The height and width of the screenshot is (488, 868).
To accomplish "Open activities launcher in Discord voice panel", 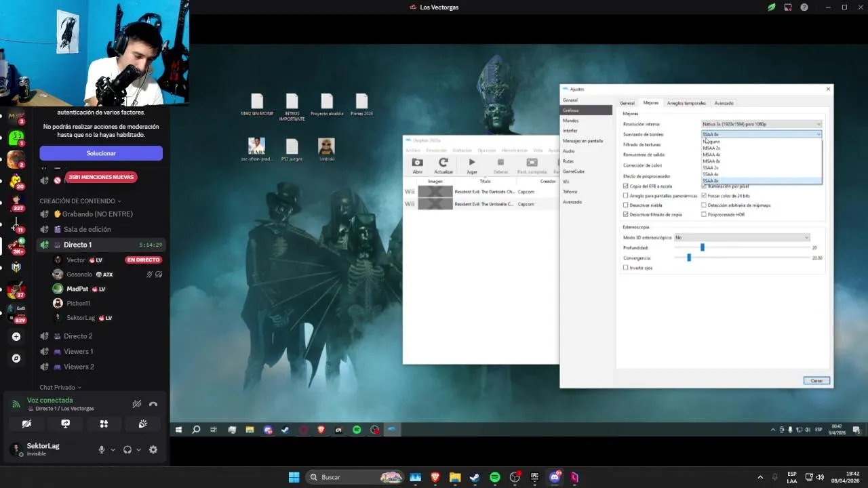I will pyautogui.click(x=104, y=424).
